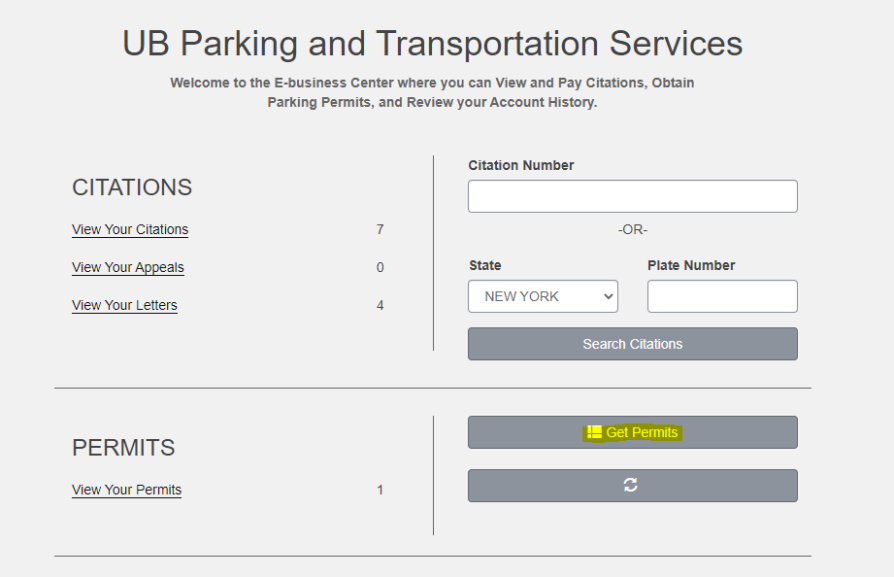Click inside the Plate Number input field

722,296
